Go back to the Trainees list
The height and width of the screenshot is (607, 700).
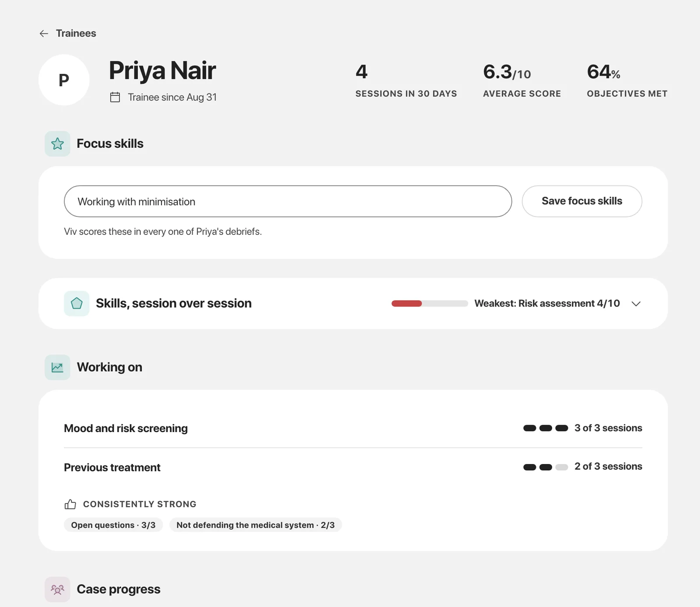(x=76, y=34)
